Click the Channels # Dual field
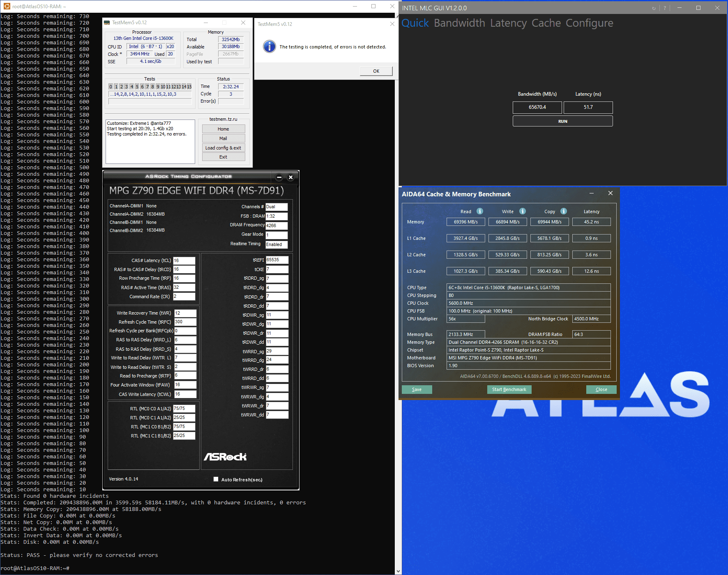Image resolution: width=728 pixels, height=575 pixels. coord(276,207)
